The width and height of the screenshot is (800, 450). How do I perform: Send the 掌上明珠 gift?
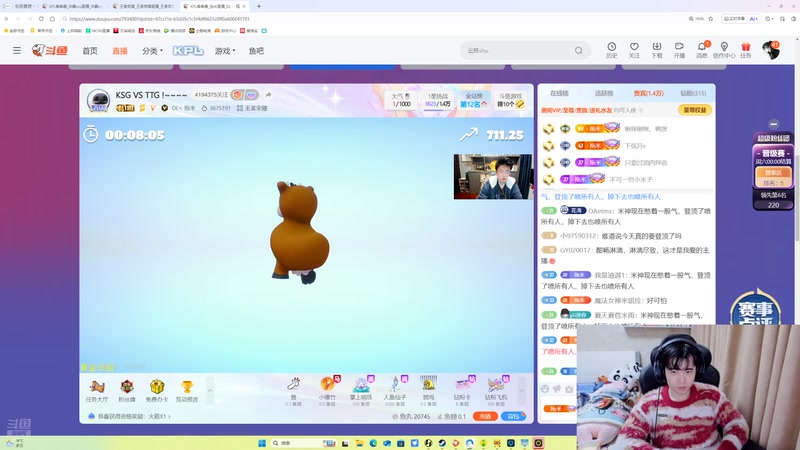[361, 392]
